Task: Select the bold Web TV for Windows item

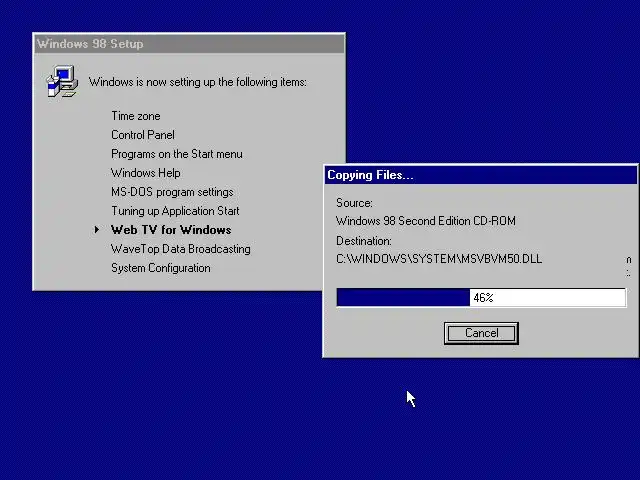Action: 171,230
